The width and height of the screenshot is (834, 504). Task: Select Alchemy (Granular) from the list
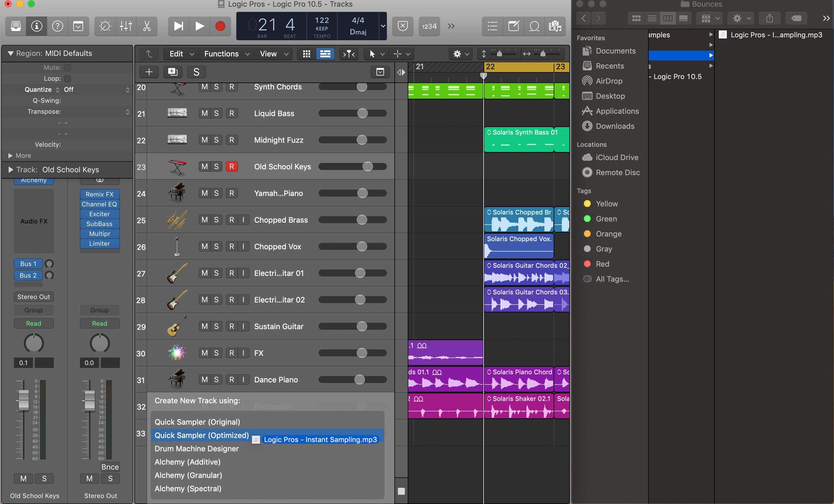coord(188,475)
